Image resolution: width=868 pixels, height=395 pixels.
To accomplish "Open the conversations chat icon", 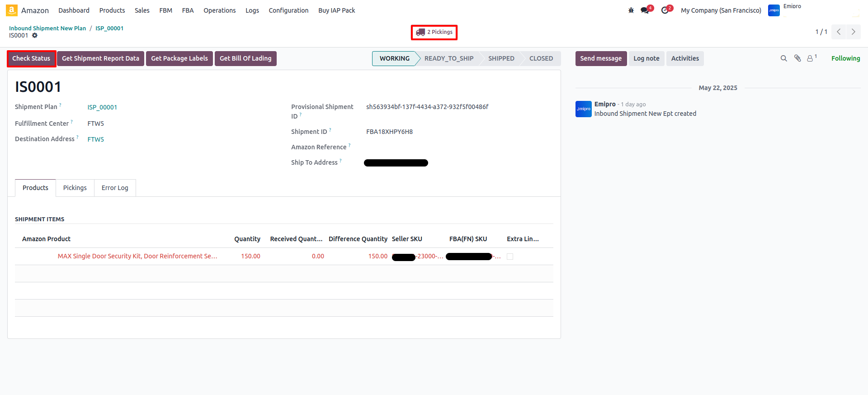I will (x=645, y=10).
